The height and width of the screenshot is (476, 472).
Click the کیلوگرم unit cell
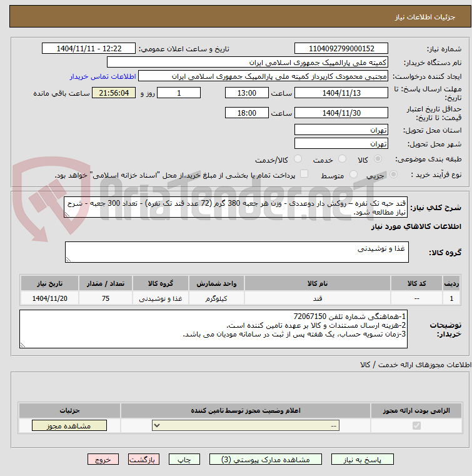click(216, 298)
